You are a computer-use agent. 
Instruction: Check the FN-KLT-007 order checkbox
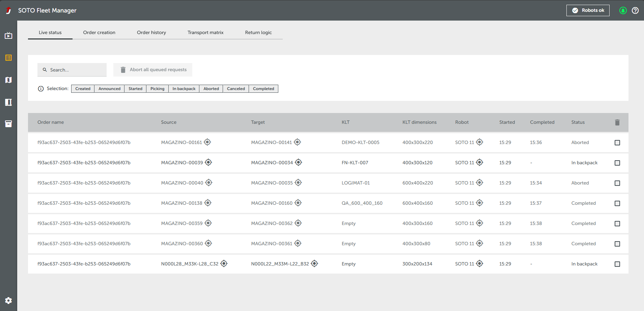[x=617, y=163]
